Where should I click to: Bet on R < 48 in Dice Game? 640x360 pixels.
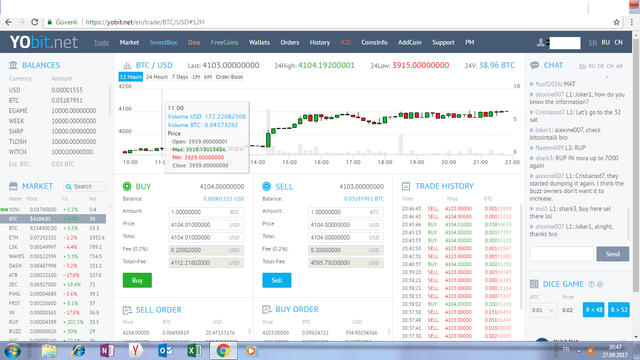(593, 310)
